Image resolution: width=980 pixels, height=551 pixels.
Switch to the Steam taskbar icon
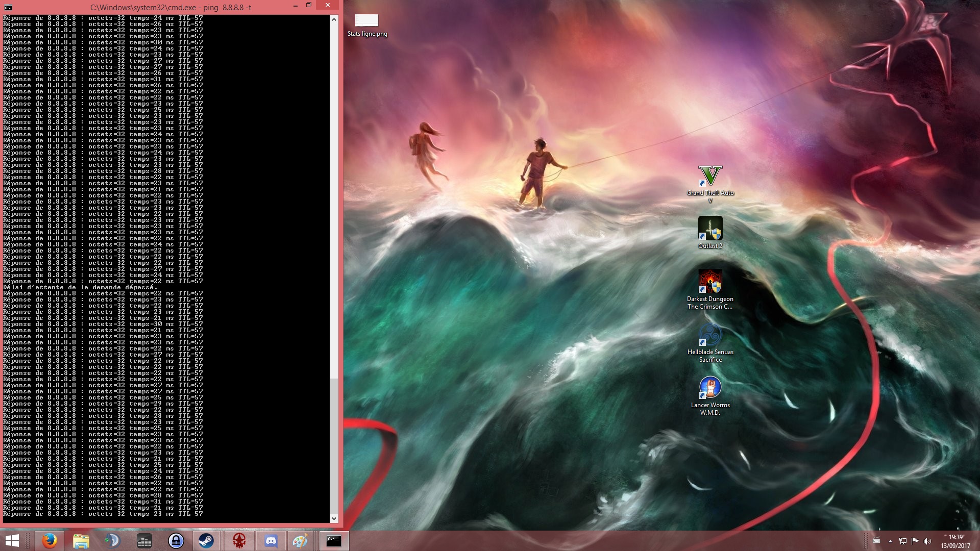(206, 541)
